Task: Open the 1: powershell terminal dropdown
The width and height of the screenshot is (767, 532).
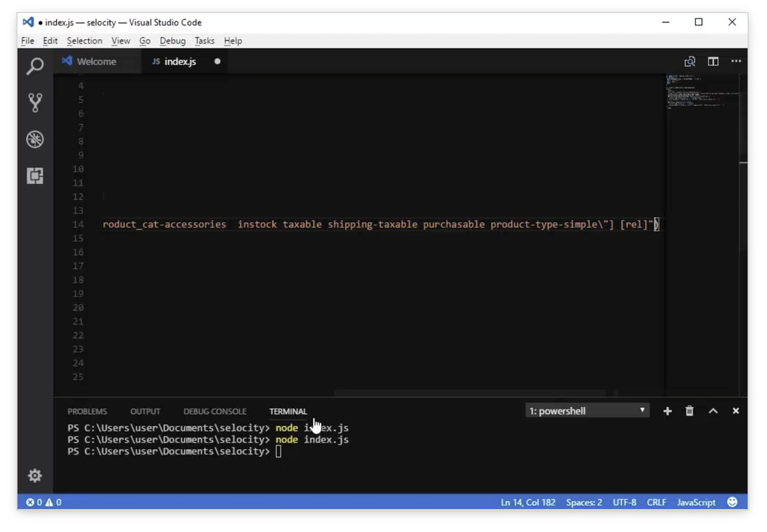Action: click(587, 410)
